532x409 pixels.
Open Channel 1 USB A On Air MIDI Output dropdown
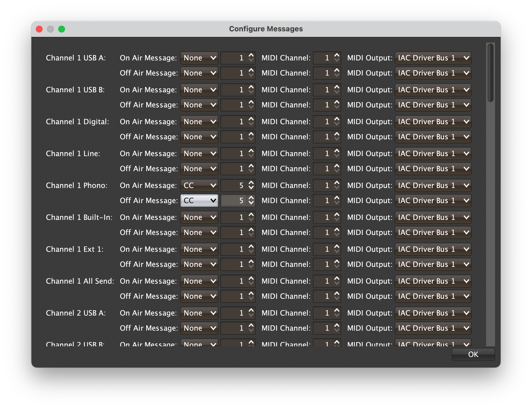pyautogui.click(x=433, y=58)
